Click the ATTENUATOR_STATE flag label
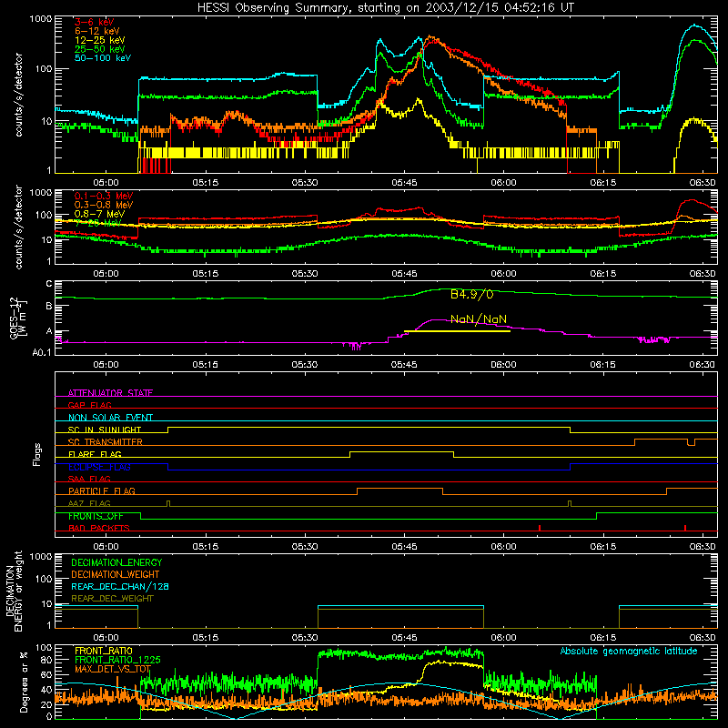728x728 pixels. click(110, 393)
